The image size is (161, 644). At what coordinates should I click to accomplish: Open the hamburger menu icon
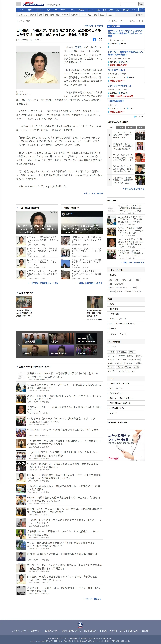(x=18, y=4)
